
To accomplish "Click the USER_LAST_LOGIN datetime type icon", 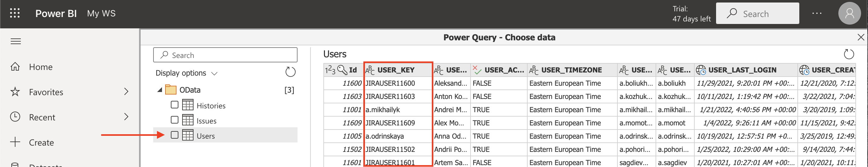I will click(x=701, y=70).
